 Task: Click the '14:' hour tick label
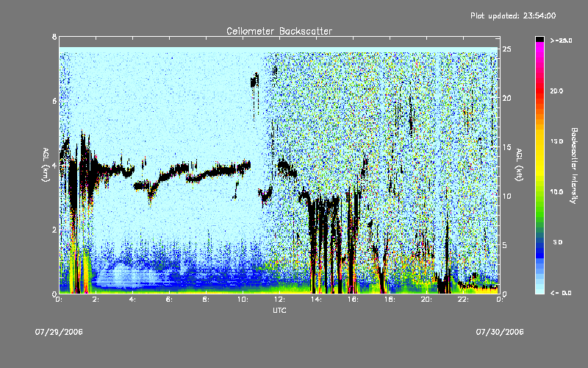pyautogui.click(x=316, y=300)
